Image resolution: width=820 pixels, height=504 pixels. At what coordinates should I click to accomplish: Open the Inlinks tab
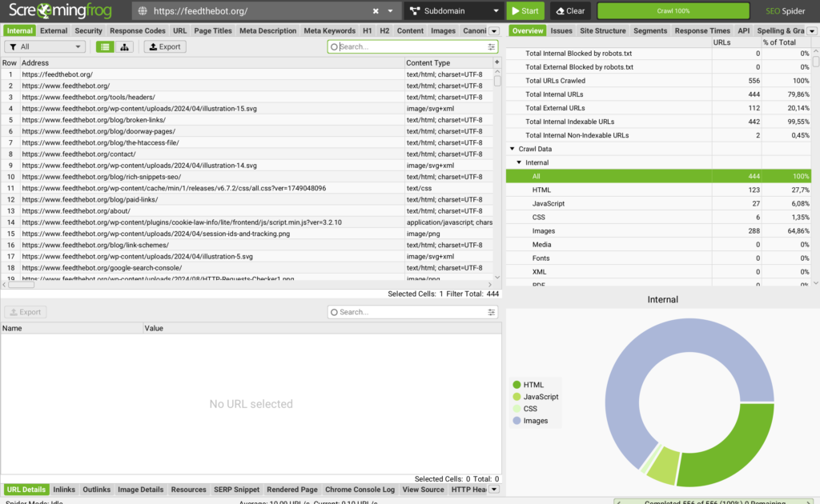point(64,490)
